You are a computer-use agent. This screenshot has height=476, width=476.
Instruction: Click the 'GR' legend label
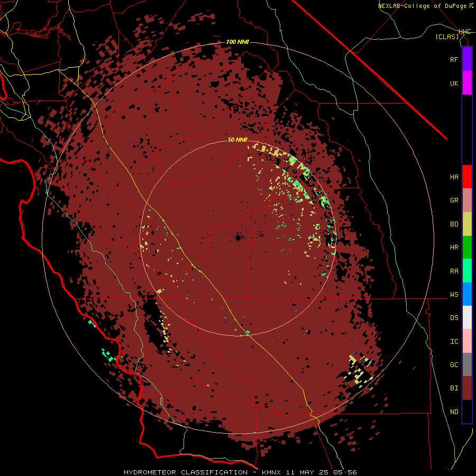[x=454, y=200]
